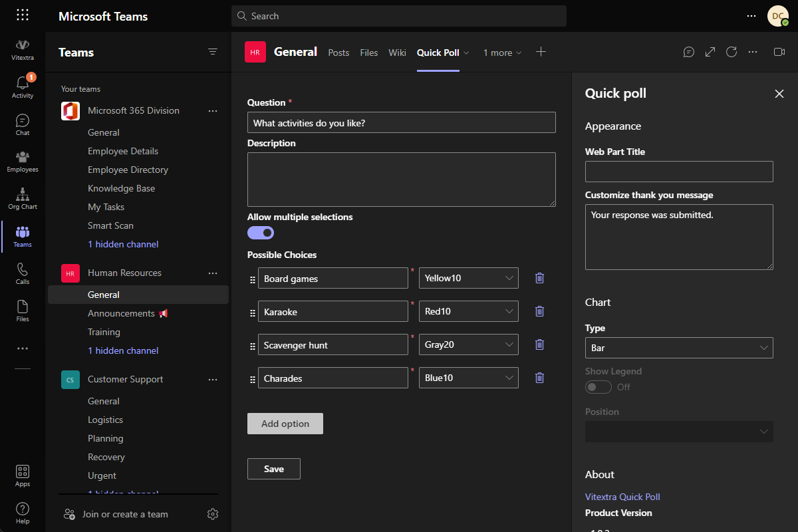The image size is (798, 532).
Task: Open more options for Microsoft 365 Division team
Action: (213, 110)
